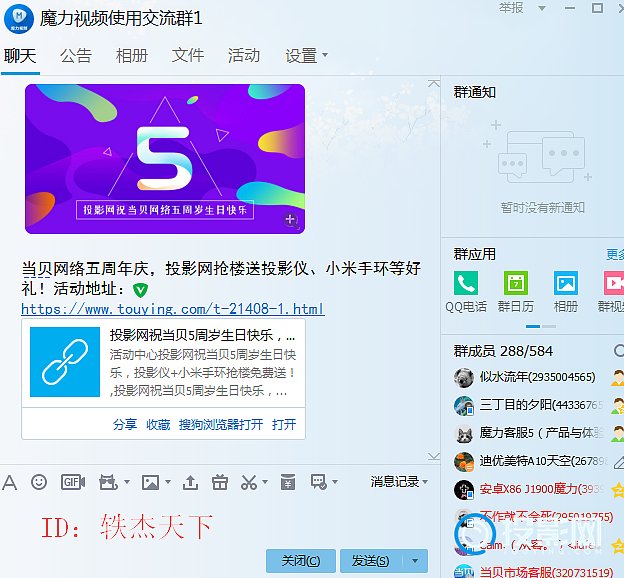Click avatar of 三丁目的夕阳

[x=464, y=405]
